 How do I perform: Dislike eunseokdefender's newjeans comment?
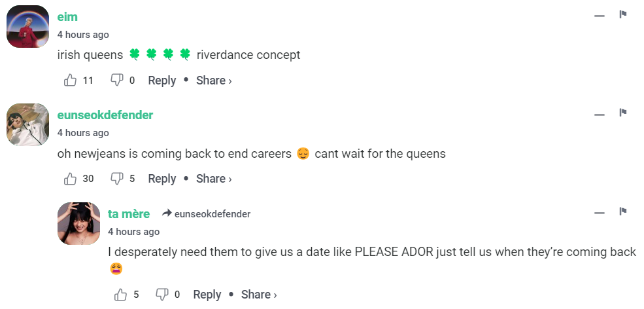coord(117,179)
